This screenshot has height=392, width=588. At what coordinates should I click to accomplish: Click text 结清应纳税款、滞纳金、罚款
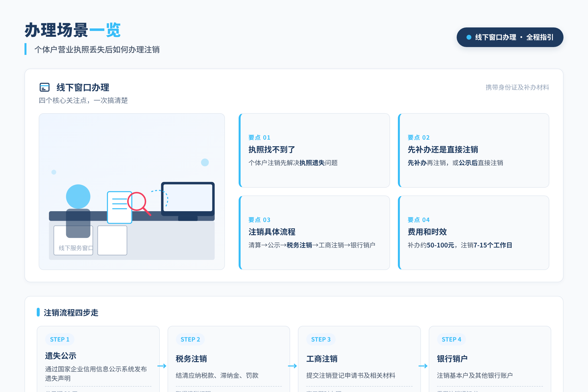[x=217, y=375]
